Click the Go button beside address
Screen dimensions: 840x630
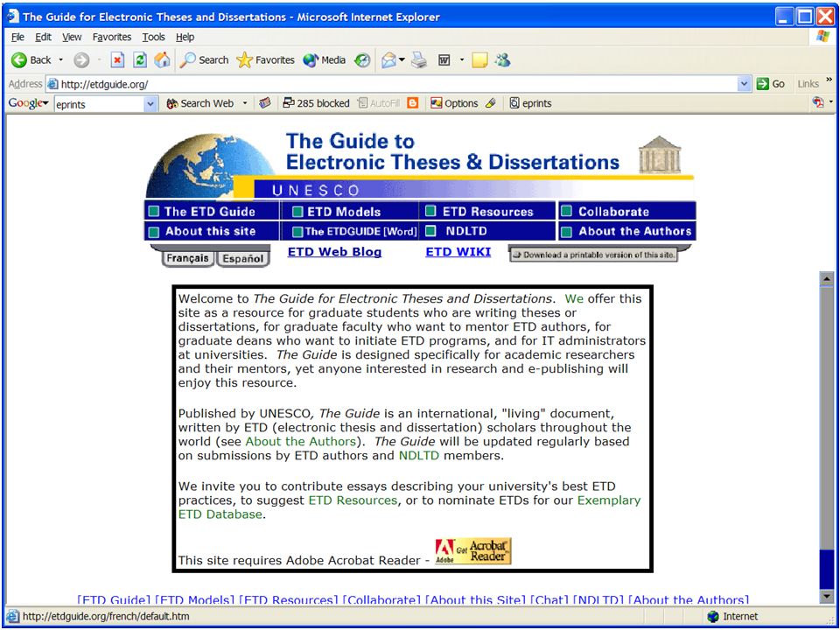tap(771, 84)
